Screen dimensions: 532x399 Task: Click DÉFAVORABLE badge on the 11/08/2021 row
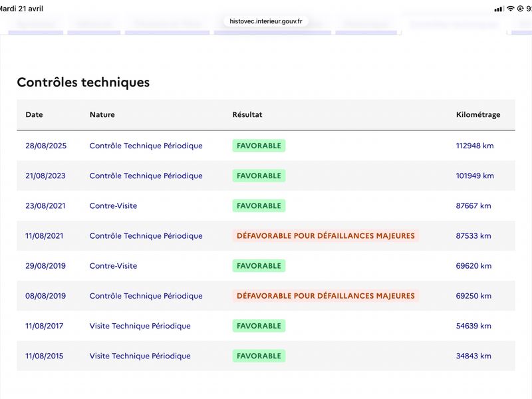point(326,236)
